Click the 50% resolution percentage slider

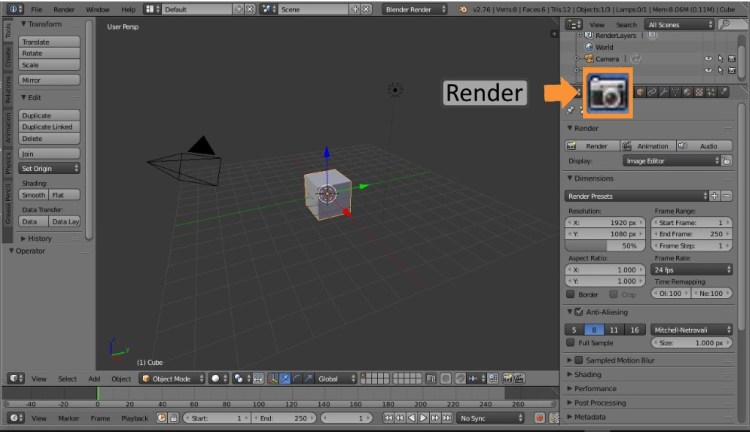[x=605, y=245]
